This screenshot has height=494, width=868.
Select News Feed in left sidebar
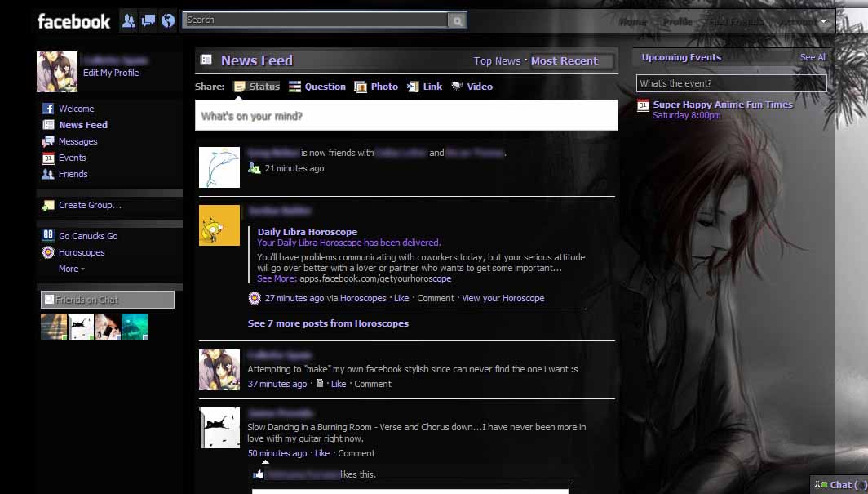[x=83, y=125]
